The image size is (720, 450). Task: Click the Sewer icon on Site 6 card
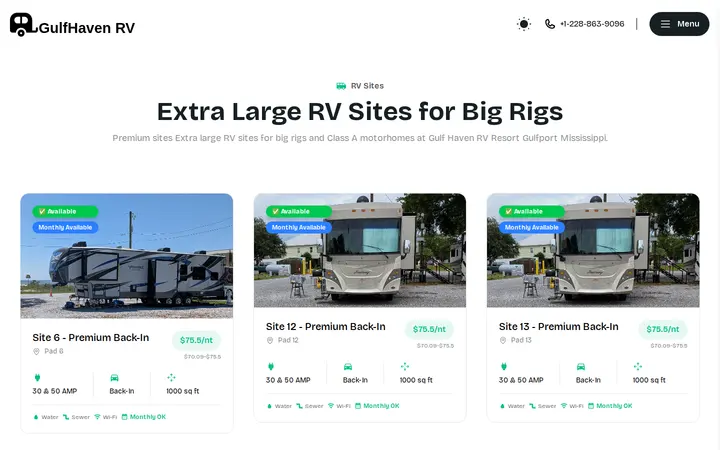[66, 417]
